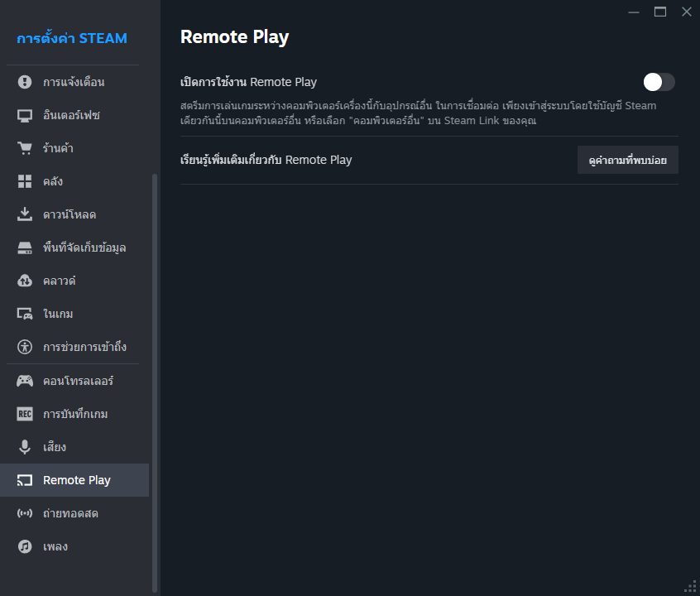Switch to การบันทึกเกม settings section
Screen dimensions: 700x596
[75, 414]
